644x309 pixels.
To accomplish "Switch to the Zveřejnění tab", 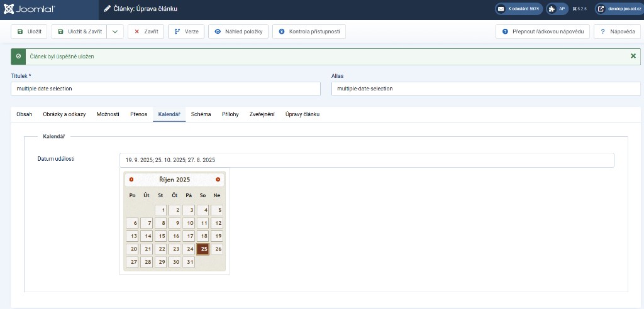I will [x=262, y=114].
